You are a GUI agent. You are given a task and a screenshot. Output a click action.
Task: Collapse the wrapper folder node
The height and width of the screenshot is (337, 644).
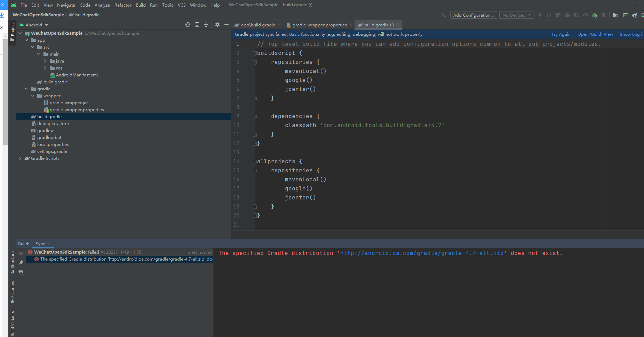pyautogui.click(x=32, y=96)
